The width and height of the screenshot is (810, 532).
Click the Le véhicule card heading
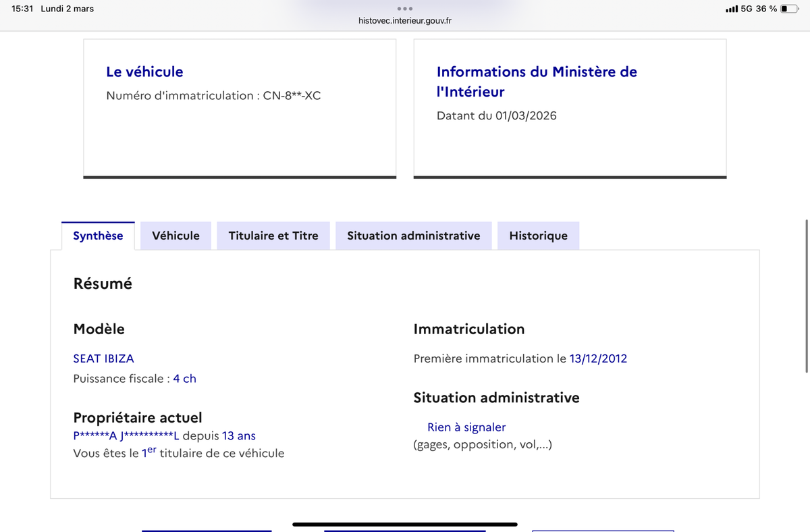pos(144,72)
